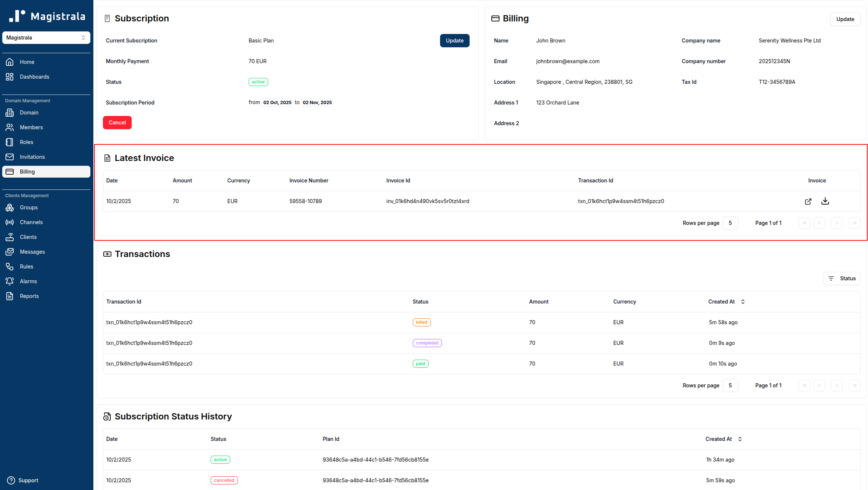Change rows per page for transactions
Viewport: 868px width, 490px height.
(730, 385)
